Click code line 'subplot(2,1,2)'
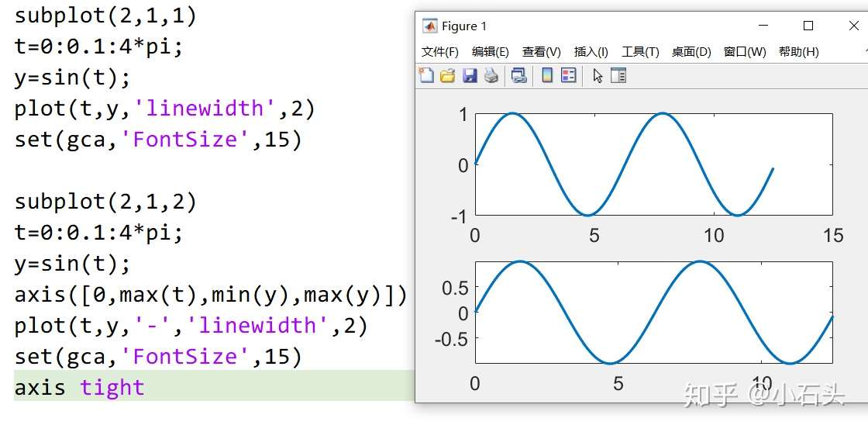The image size is (868, 432). pyautogui.click(x=105, y=202)
